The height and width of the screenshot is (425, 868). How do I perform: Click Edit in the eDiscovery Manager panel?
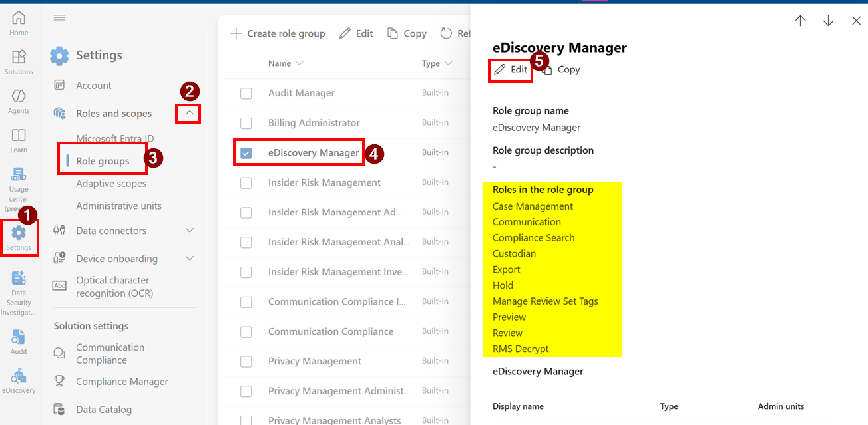click(x=511, y=69)
